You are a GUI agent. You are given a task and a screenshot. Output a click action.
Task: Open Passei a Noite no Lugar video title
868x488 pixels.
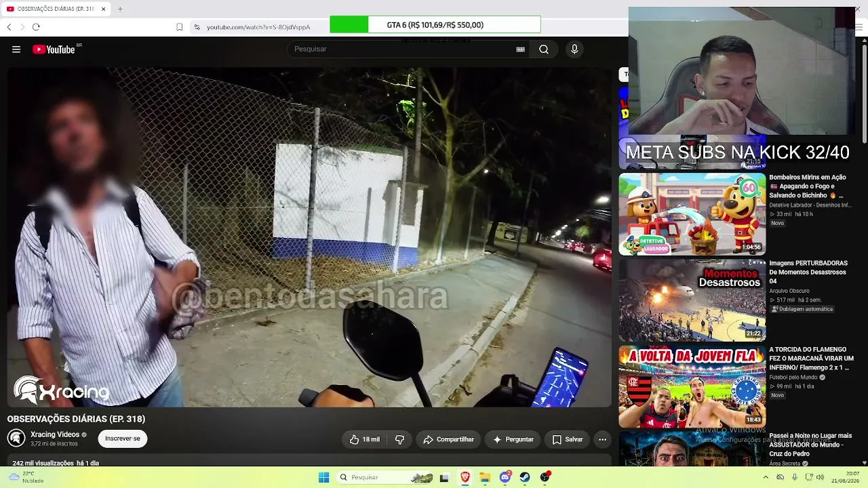(810, 445)
